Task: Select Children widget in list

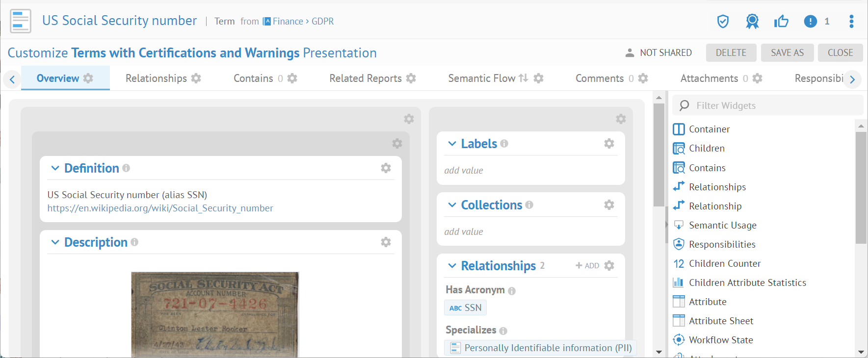Action: [699, 148]
